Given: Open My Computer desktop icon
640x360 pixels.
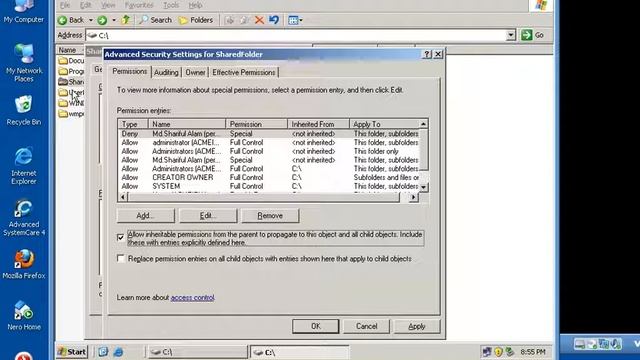Looking at the screenshot, I should tap(24, 11).
